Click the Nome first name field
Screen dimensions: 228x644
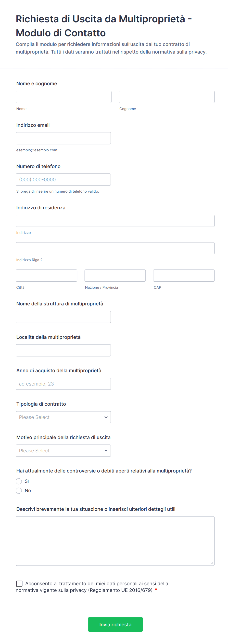(x=63, y=97)
